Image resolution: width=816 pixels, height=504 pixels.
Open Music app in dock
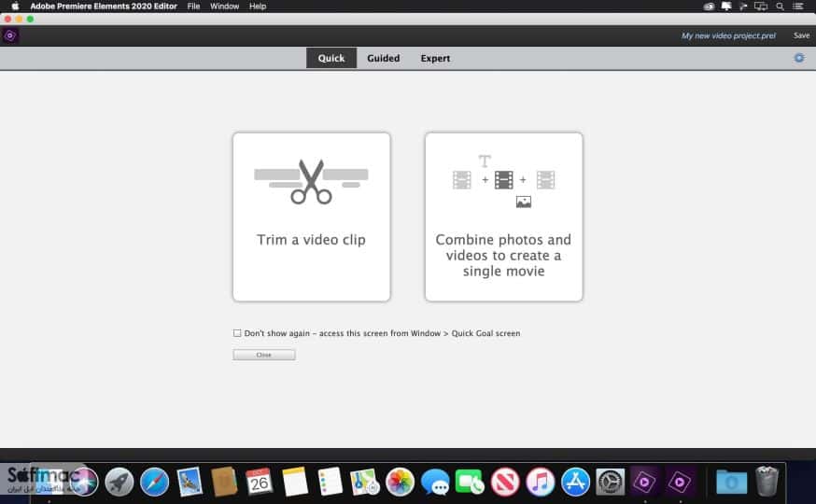(541, 482)
